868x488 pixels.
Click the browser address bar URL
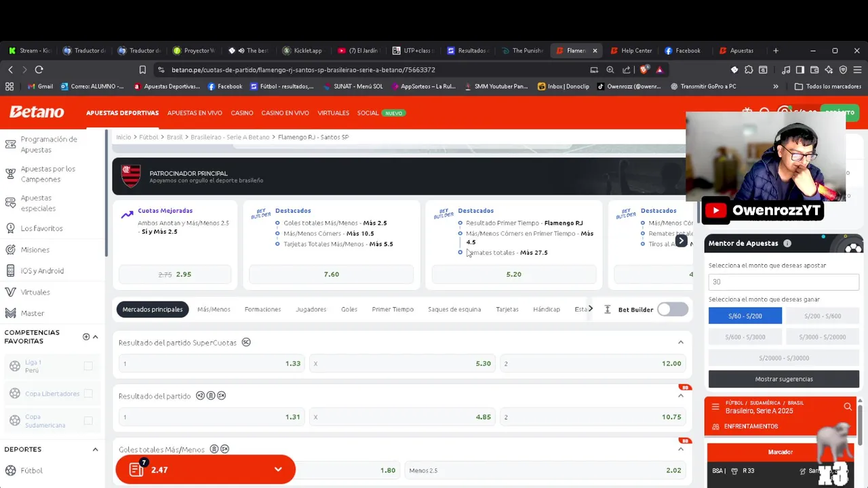tap(303, 70)
